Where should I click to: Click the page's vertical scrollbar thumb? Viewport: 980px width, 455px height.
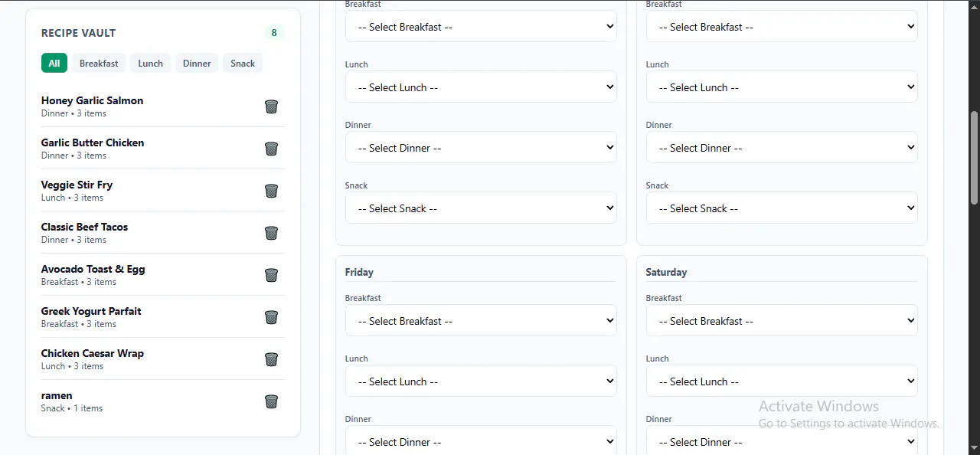974,157
